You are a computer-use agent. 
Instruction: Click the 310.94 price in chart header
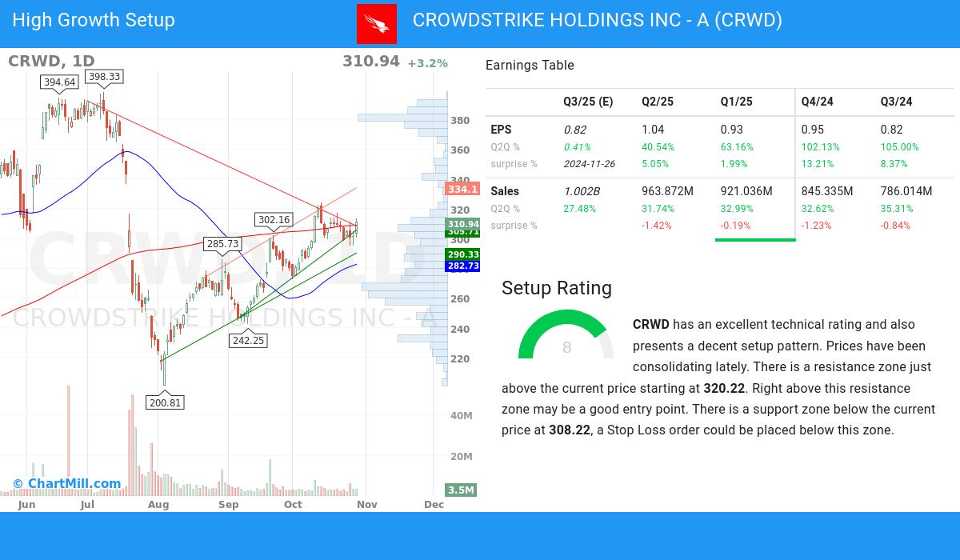[370, 62]
